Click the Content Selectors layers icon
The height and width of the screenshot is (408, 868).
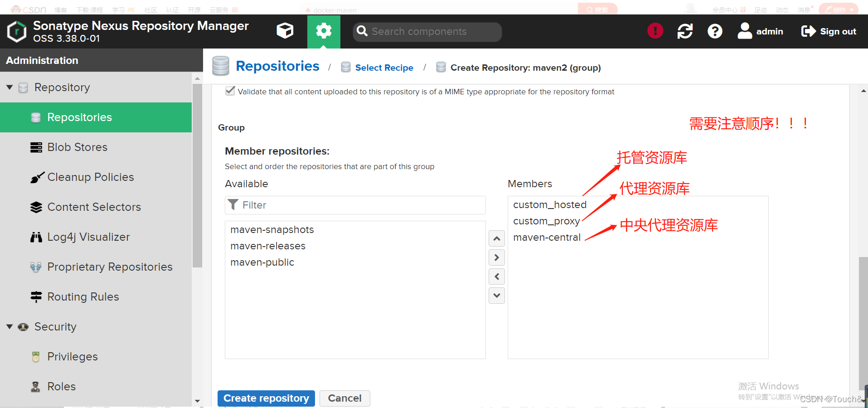click(x=36, y=207)
